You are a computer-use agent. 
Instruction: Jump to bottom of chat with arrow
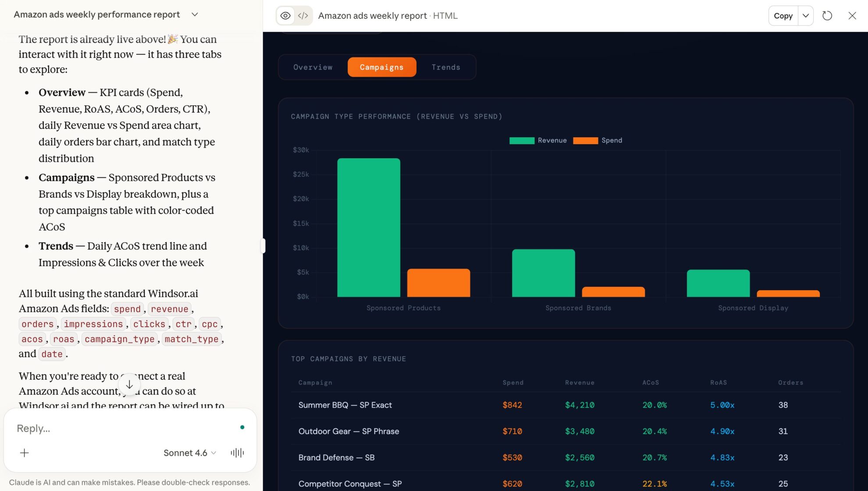click(x=129, y=384)
